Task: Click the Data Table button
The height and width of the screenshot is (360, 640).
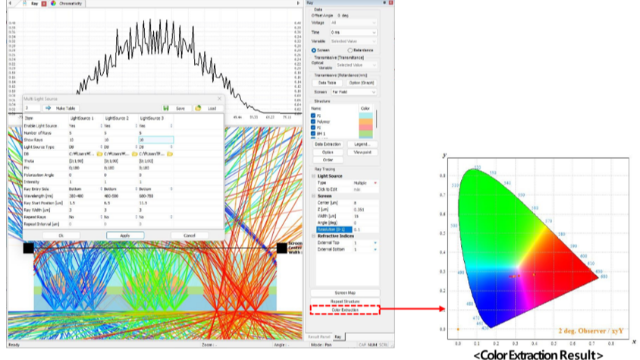Action: (327, 83)
